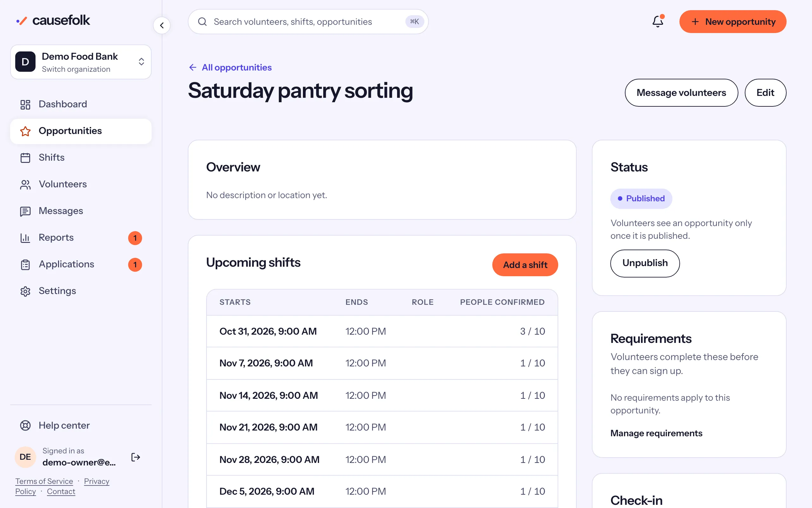Open the Nov 7, 2026, 9:00 AM shift
This screenshot has width=812, height=508.
click(382, 363)
